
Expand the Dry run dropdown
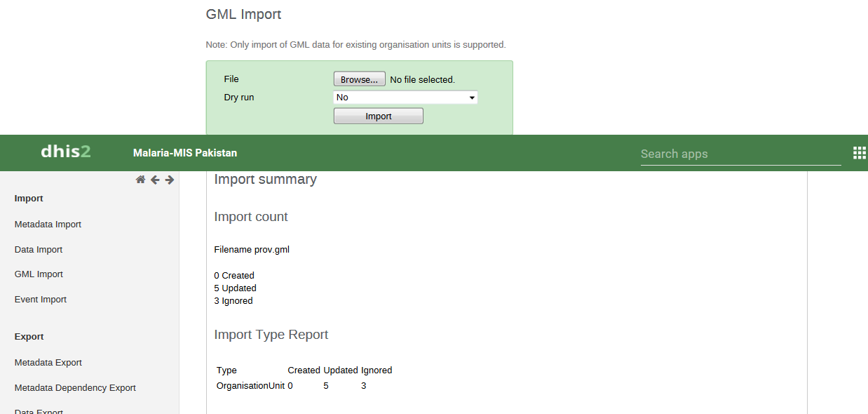point(405,98)
